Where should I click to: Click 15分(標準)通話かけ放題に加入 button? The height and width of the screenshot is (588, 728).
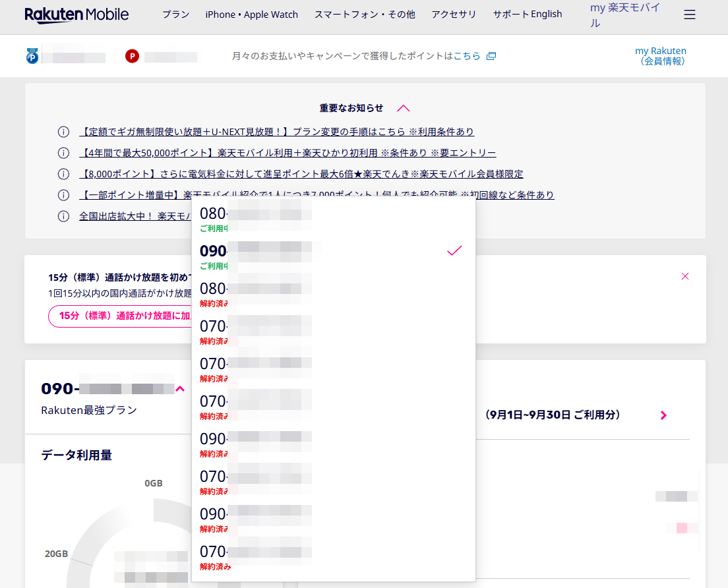[x=121, y=316]
